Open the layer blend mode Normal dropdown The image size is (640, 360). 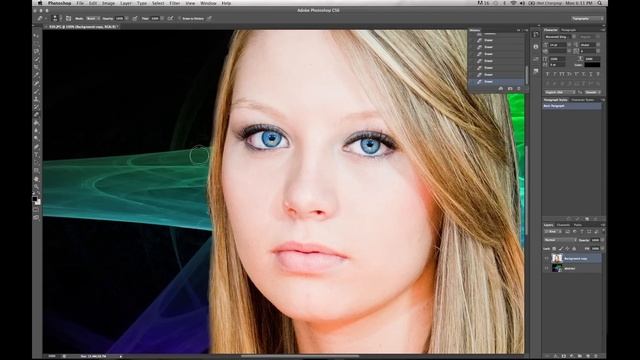pyautogui.click(x=560, y=240)
